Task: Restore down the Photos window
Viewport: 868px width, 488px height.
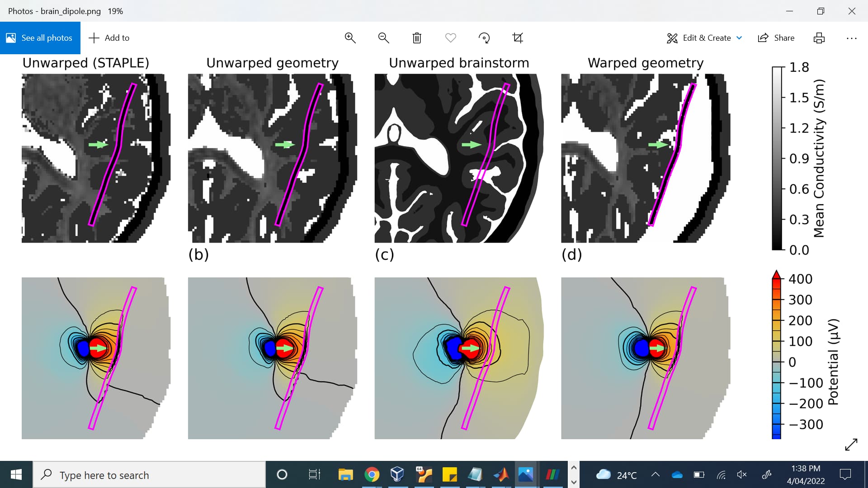Action: click(821, 11)
